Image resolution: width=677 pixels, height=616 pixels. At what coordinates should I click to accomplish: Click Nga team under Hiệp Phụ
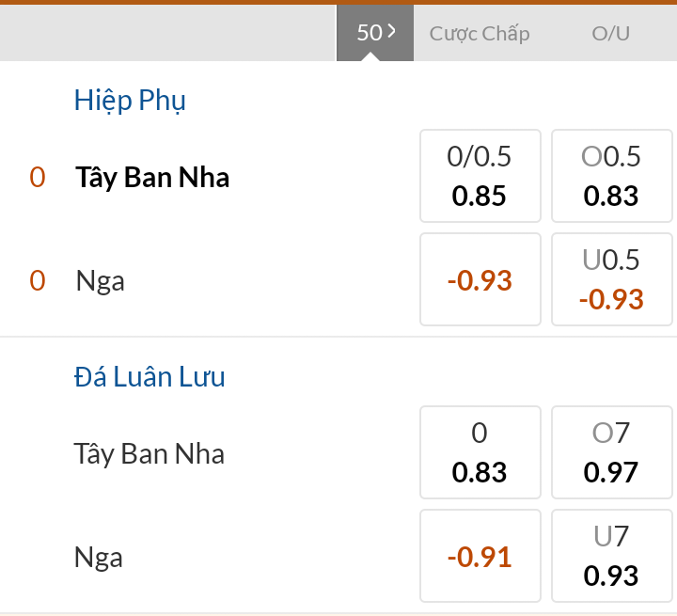pos(101,280)
